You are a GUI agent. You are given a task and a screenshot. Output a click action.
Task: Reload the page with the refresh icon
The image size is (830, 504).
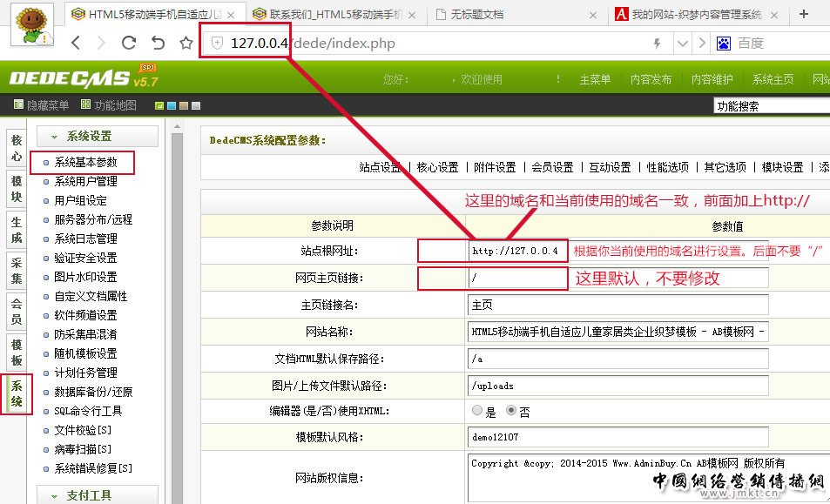coord(129,43)
